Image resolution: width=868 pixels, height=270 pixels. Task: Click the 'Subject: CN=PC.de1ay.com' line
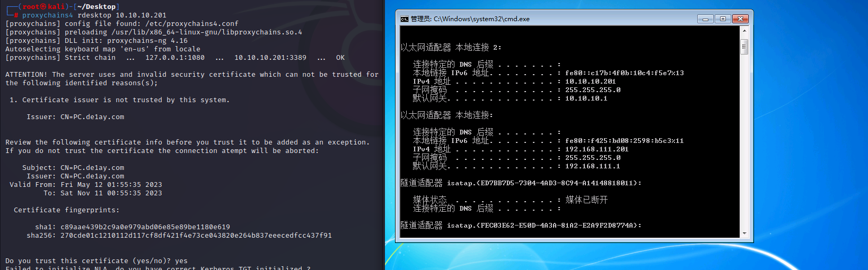pyautogui.click(x=73, y=168)
